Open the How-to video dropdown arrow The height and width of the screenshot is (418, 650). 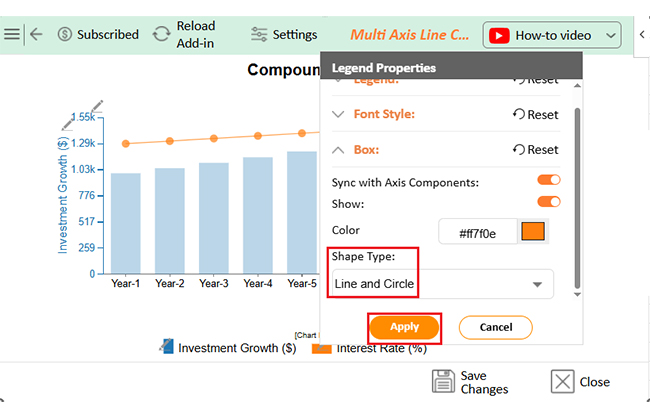click(x=610, y=36)
